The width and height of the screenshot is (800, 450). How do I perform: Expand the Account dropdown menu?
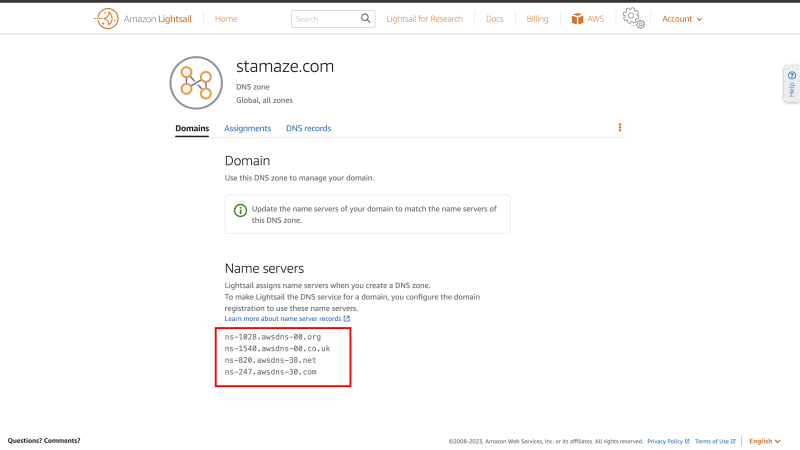tap(682, 19)
